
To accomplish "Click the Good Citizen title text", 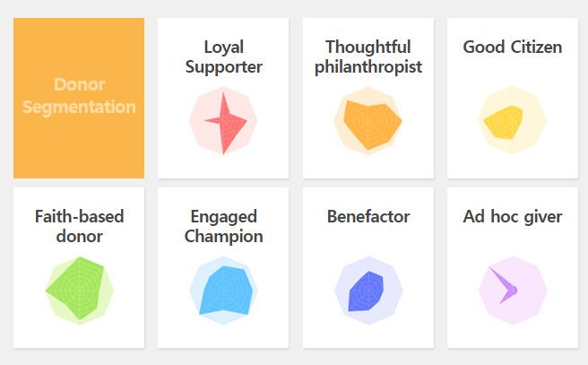I will [512, 48].
